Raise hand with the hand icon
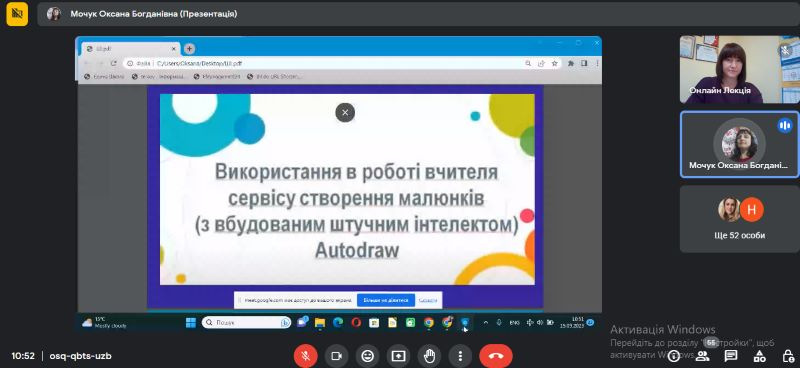This screenshot has height=368, width=800. tap(429, 356)
